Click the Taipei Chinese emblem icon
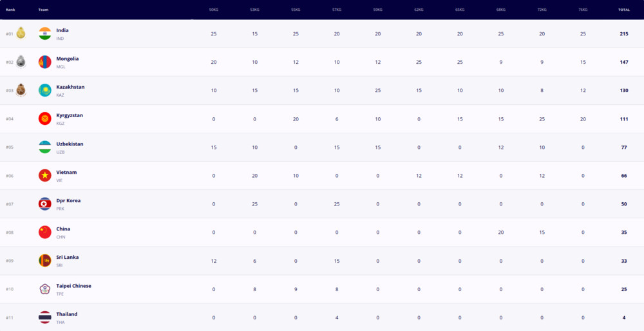The width and height of the screenshot is (644, 331). point(45,289)
